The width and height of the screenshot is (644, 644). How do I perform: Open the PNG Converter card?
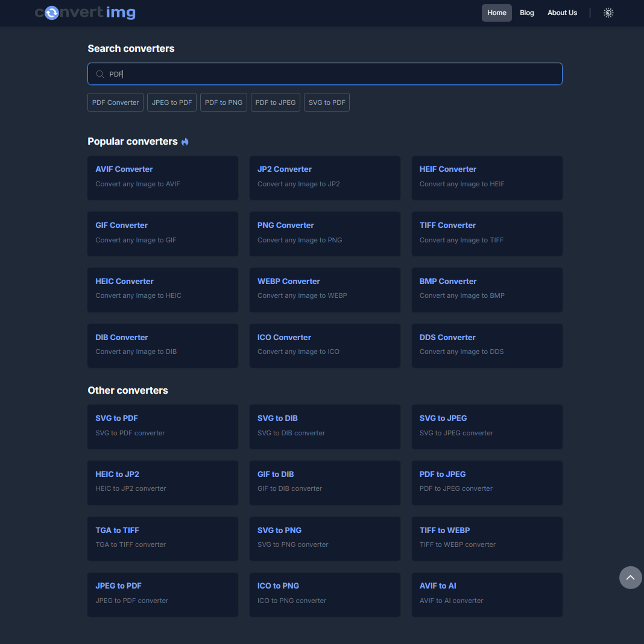(324, 233)
